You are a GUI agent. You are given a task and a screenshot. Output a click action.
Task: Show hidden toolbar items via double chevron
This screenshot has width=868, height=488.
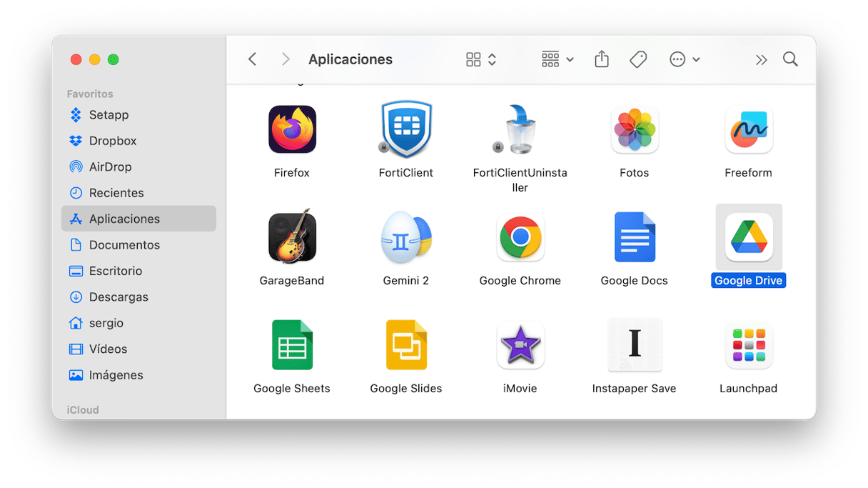point(761,60)
